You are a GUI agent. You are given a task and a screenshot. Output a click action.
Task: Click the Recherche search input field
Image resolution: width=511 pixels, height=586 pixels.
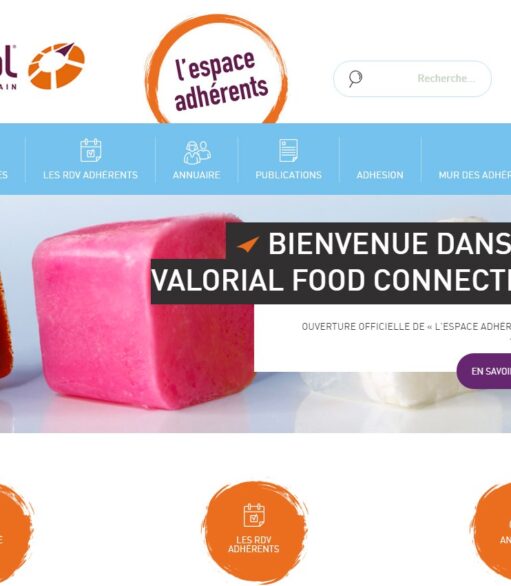click(412, 78)
